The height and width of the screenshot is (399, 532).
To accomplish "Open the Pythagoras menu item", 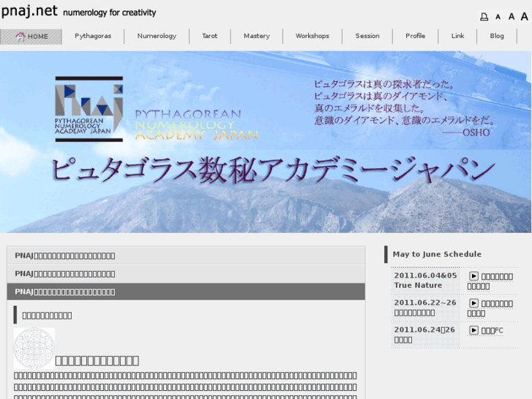I will point(93,36).
